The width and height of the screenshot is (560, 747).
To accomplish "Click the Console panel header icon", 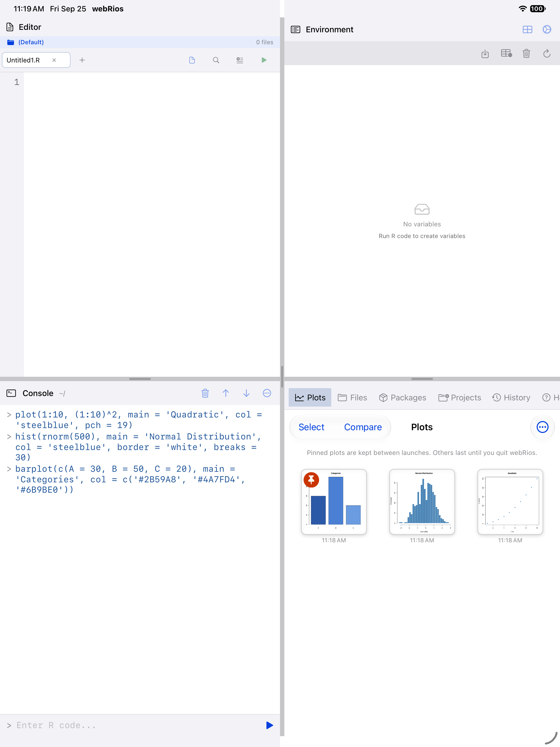I will 11,393.
